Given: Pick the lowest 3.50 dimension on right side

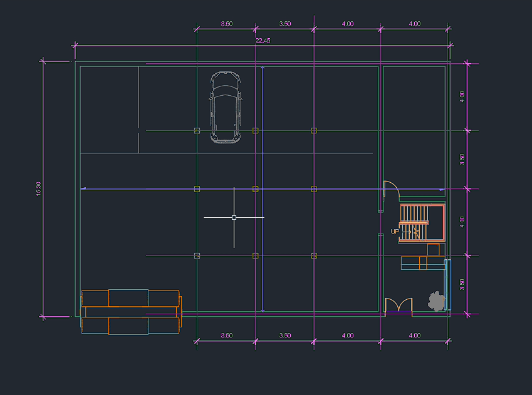Looking at the screenshot, I should [x=462, y=285].
